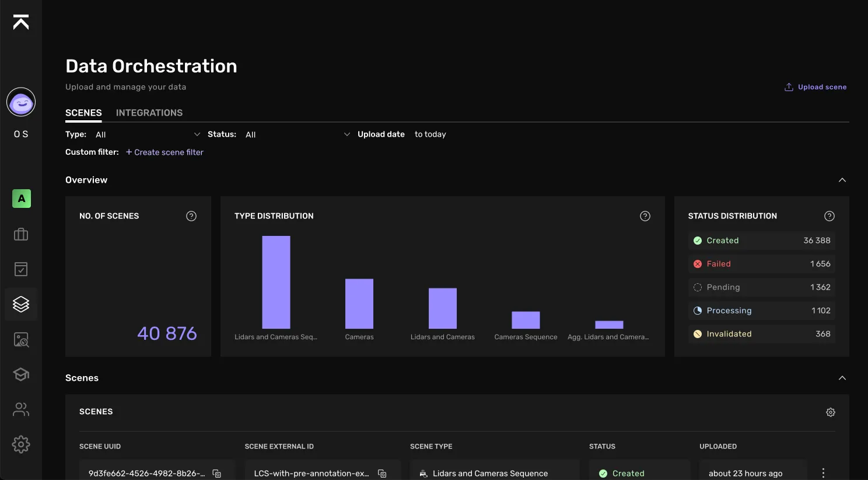Click the Upload scene button

coord(815,87)
